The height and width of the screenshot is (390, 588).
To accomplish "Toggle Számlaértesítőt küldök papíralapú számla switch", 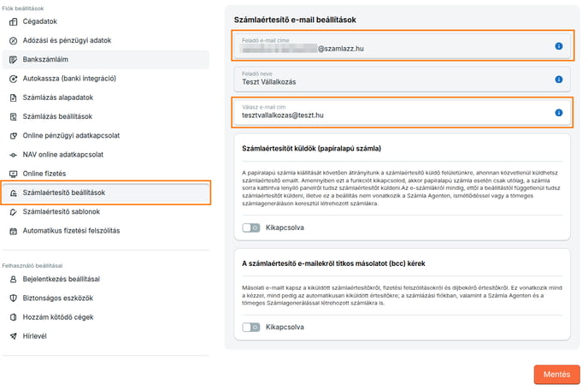I will tap(251, 227).
